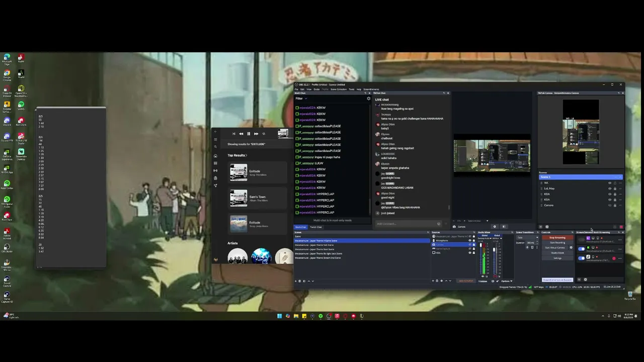The image size is (644, 362).
Task: Add a scene transition with plus icon
Action: (528, 247)
